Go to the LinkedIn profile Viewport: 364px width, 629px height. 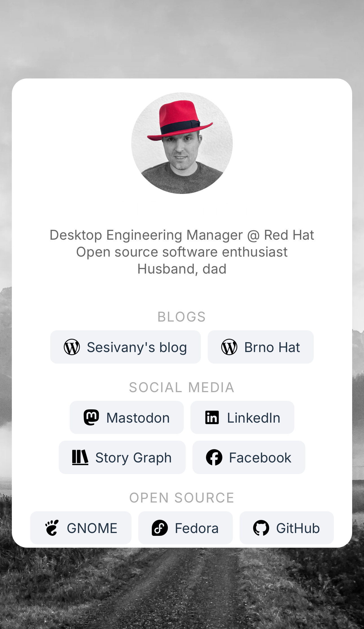click(x=242, y=417)
